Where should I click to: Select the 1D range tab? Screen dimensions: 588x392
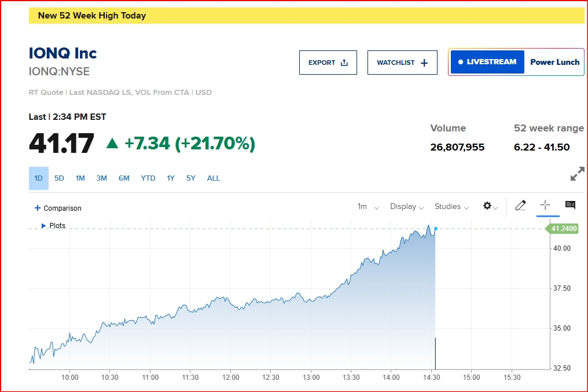pyautogui.click(x=39, y=178)
